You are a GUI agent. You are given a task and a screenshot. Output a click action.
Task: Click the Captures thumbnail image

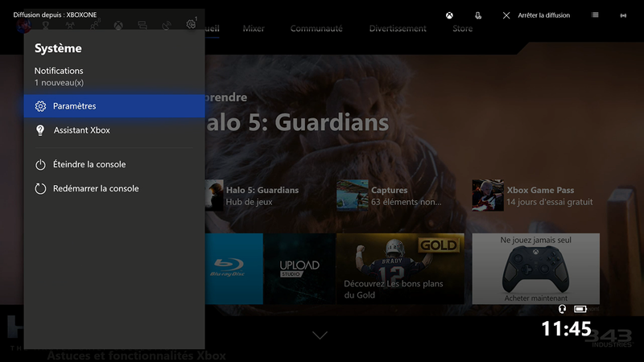[353, 195]
